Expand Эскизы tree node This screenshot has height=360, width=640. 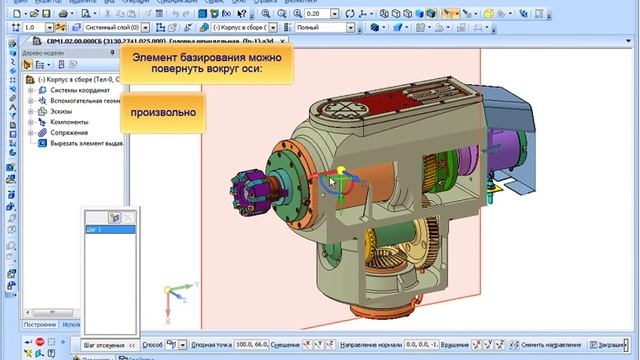(x=31, y=111)
